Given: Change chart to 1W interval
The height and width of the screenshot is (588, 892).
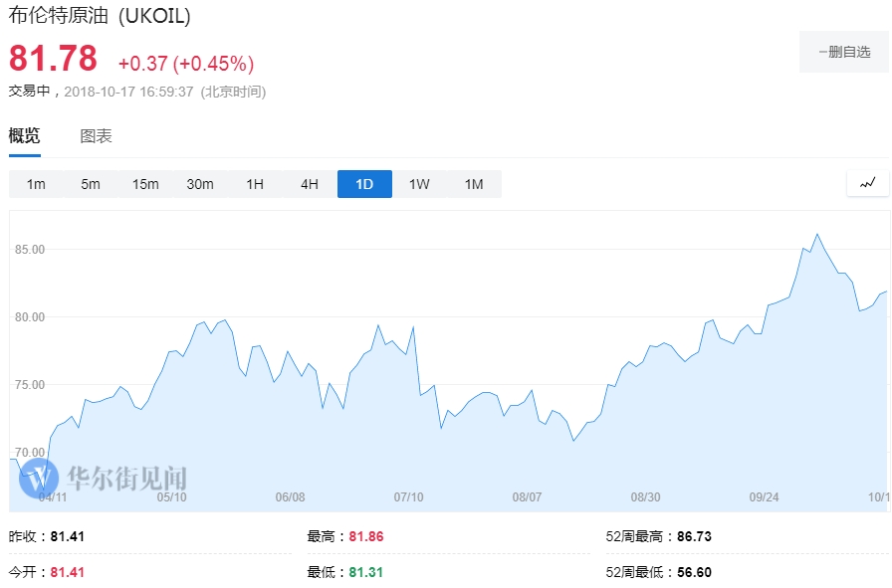Looking at the screenshot, I should [x=419, y=184].
